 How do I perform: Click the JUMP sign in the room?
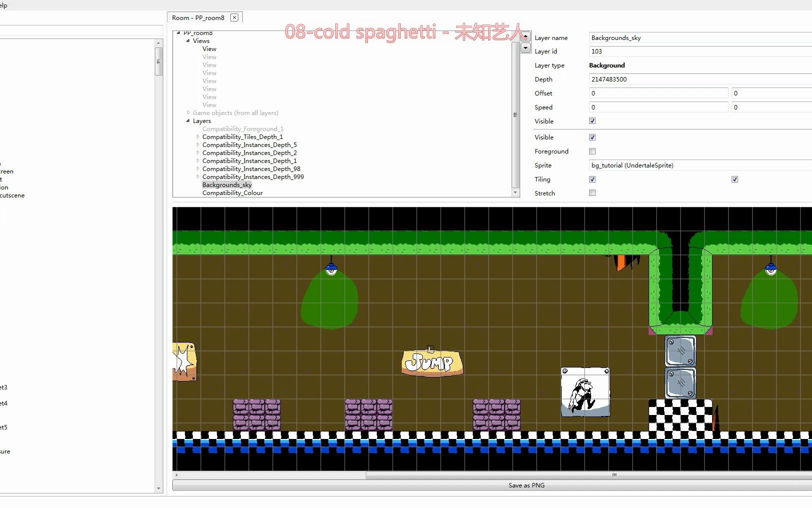[432, 361]
